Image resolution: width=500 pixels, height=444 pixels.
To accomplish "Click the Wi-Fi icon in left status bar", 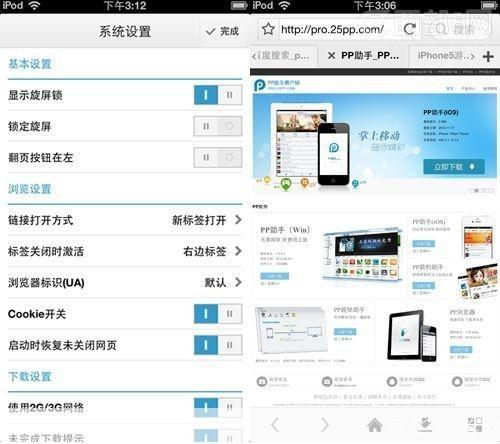I will [x=34, y=6].
